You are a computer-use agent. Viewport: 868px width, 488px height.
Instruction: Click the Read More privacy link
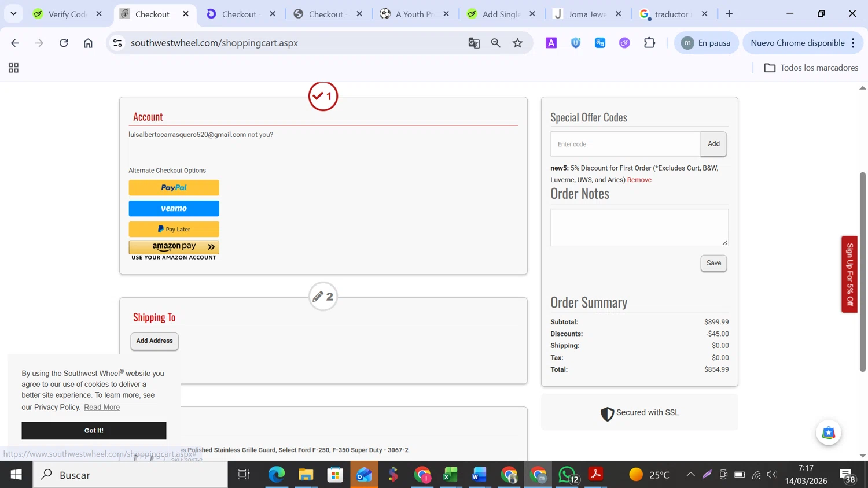(102, 407)
